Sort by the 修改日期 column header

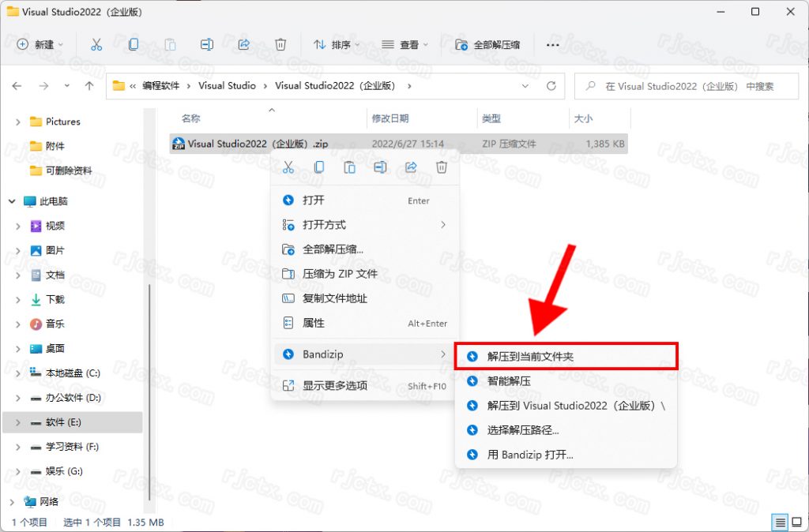click(x=390, y=118)
